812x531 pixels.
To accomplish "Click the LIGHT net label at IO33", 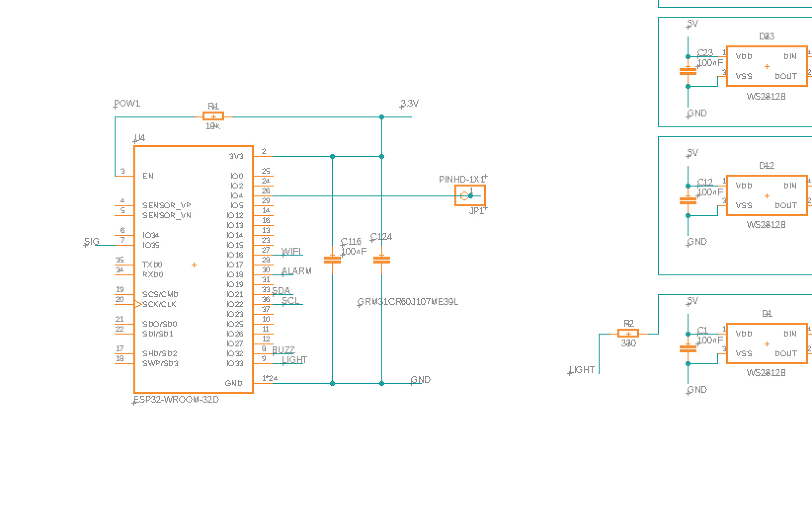I will (295, 360).
